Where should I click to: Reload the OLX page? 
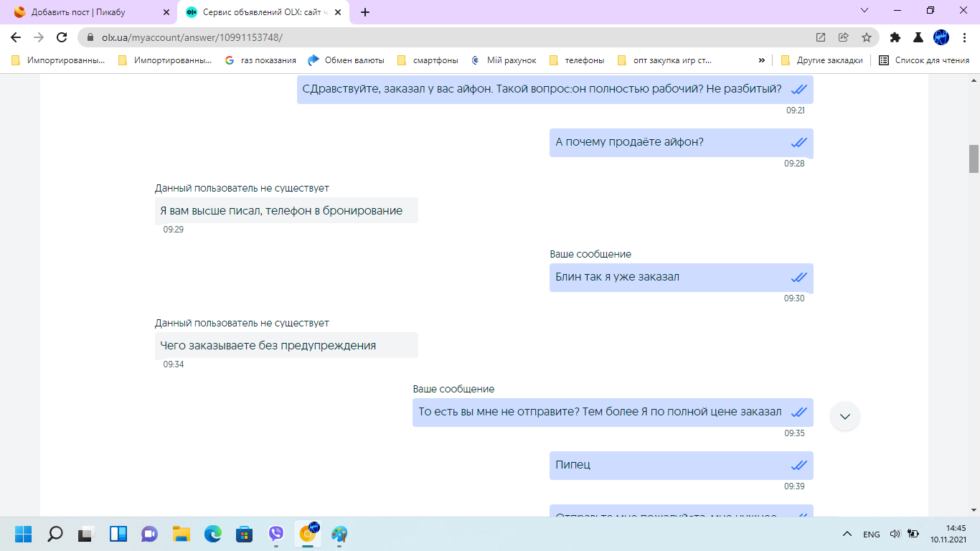pos(62,37)
